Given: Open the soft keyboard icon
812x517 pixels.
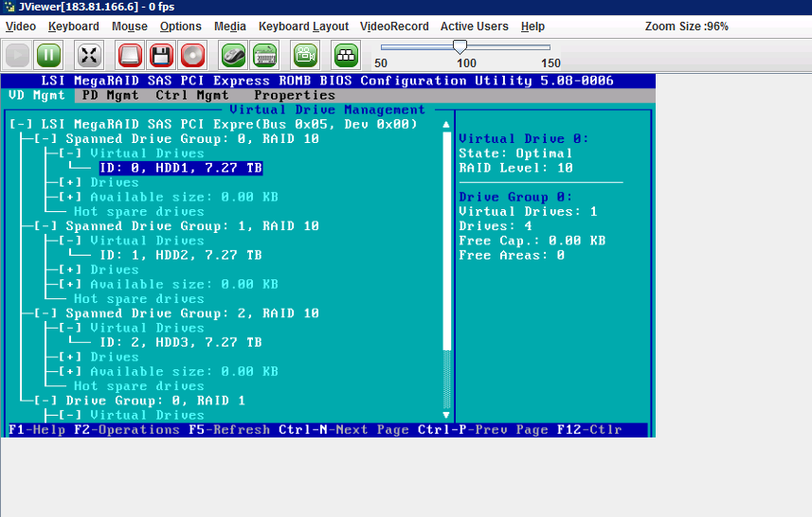Looking at the screenshot, I should (264, 55).
